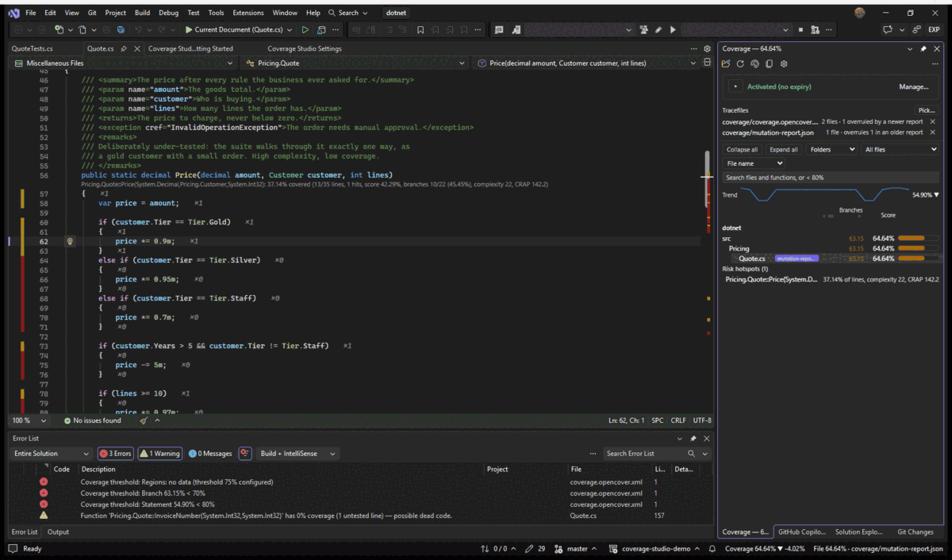Expand the 54.90% trend metric arrow
This screenshot has height=560, width=952.
936,194
